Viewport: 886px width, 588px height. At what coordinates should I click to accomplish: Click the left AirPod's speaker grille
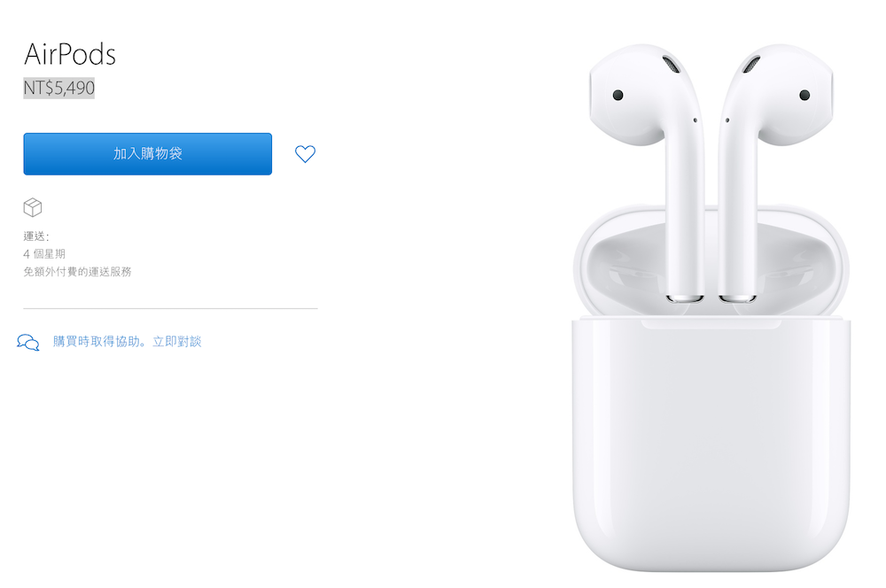tap(672, 64)
